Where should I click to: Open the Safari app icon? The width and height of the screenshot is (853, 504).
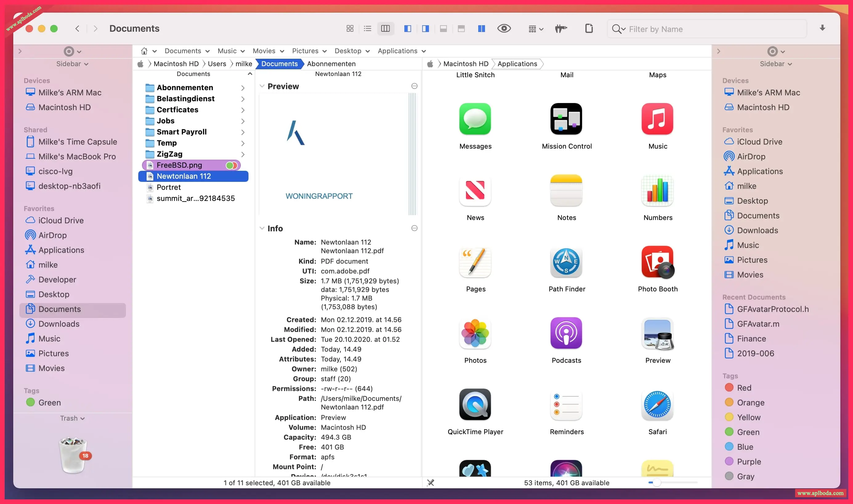tap(657, 405)
